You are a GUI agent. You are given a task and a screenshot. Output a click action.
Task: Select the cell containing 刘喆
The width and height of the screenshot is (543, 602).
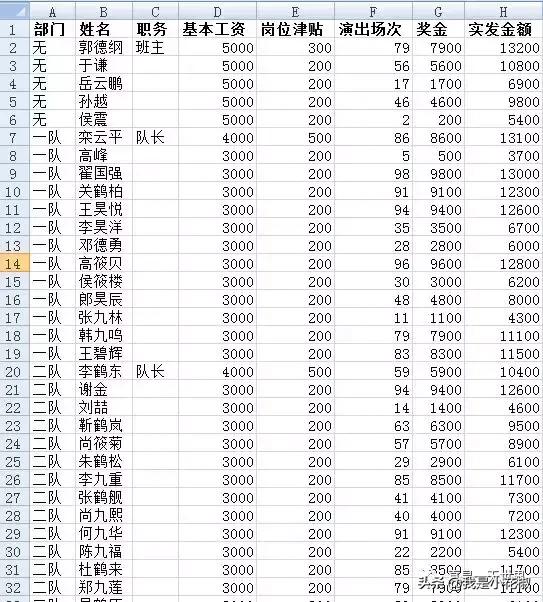coord(104,407)
